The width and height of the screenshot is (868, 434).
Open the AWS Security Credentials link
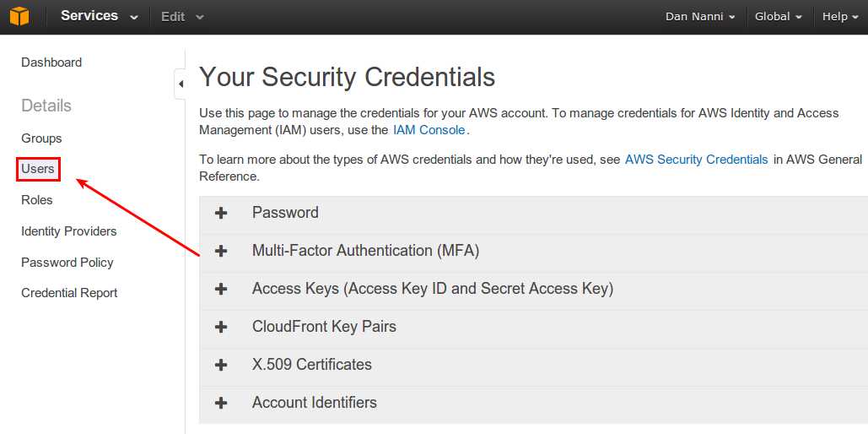coord(697,160)
